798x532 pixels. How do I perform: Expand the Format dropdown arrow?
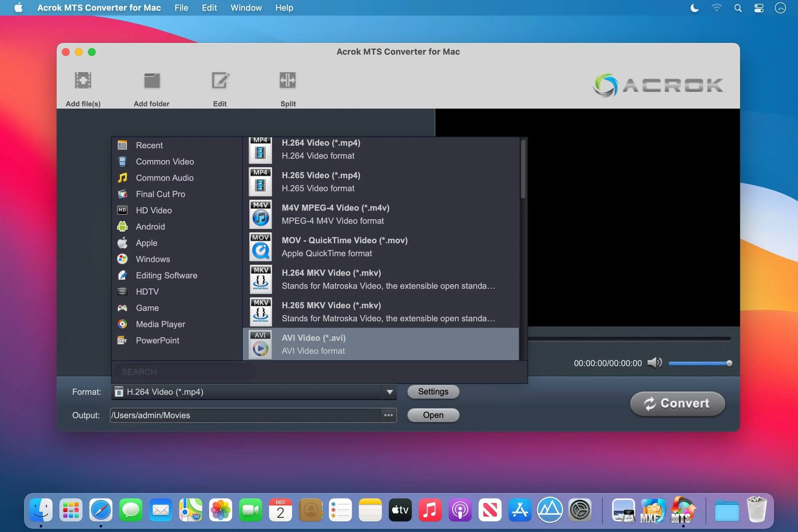pyautogui.click(x=390, y=392)
